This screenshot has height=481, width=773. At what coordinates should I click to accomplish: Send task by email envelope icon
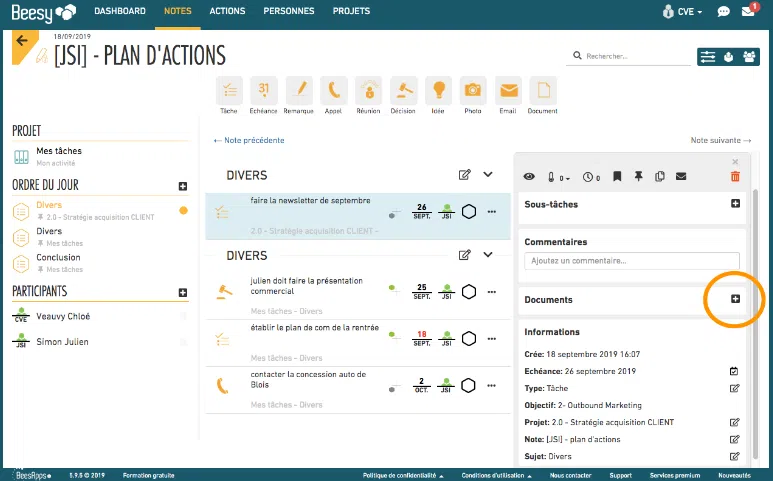coord(681,176)
